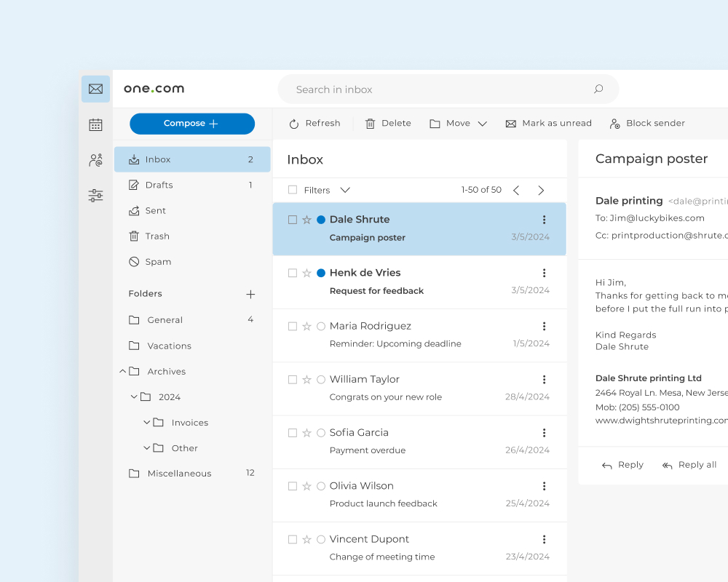Click the Search in inbox field

[448, 89]
